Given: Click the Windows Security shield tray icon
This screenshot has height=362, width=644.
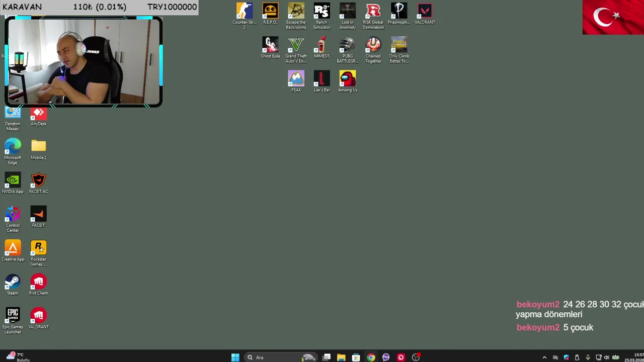Looking at the screenshot, I should (566, 357).
